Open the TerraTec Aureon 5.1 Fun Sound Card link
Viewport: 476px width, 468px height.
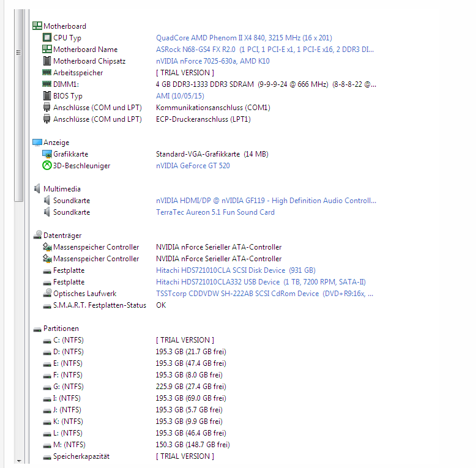215,212
